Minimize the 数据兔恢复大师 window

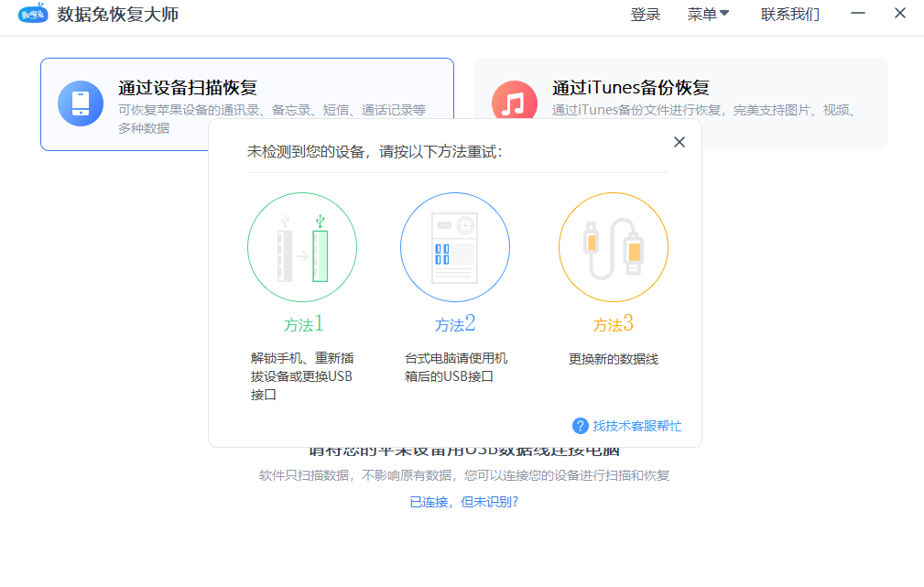(858, 14)
